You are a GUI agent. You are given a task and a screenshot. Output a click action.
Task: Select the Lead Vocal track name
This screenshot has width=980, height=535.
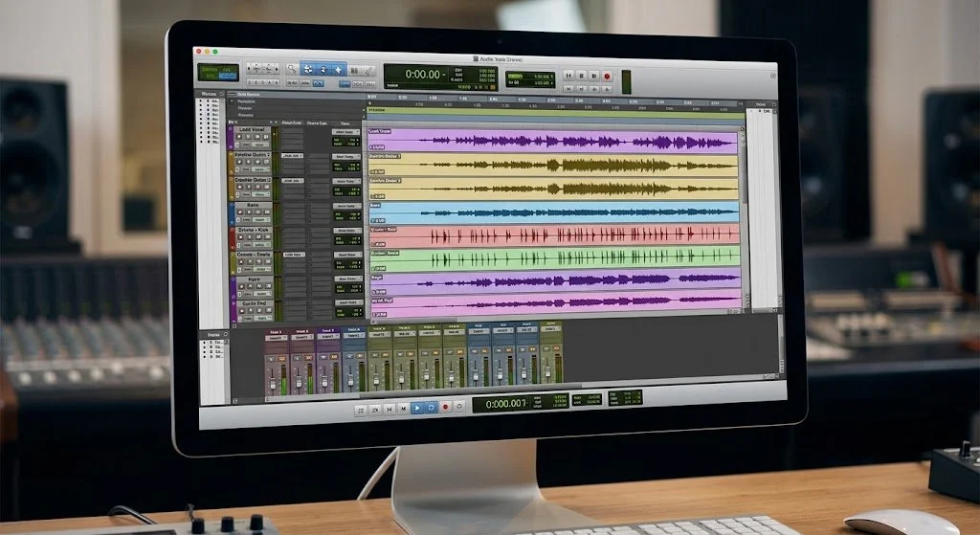[x=252, y=129]
